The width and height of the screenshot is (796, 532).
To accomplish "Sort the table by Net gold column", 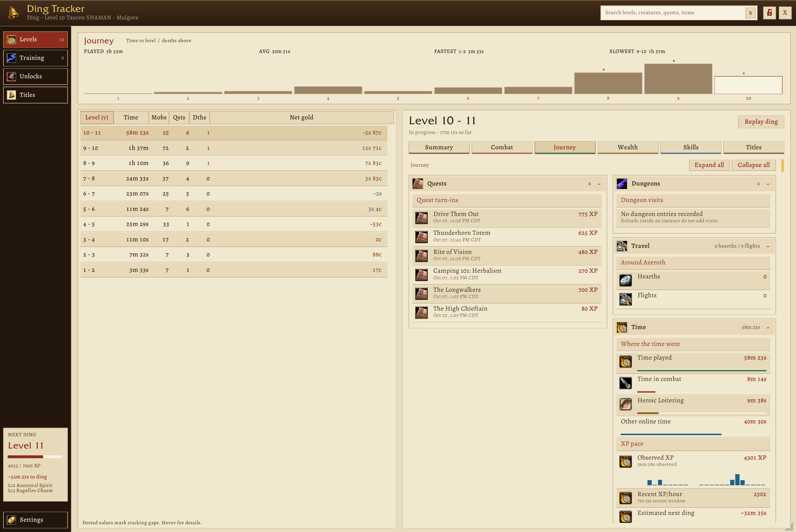I will 301,117.
